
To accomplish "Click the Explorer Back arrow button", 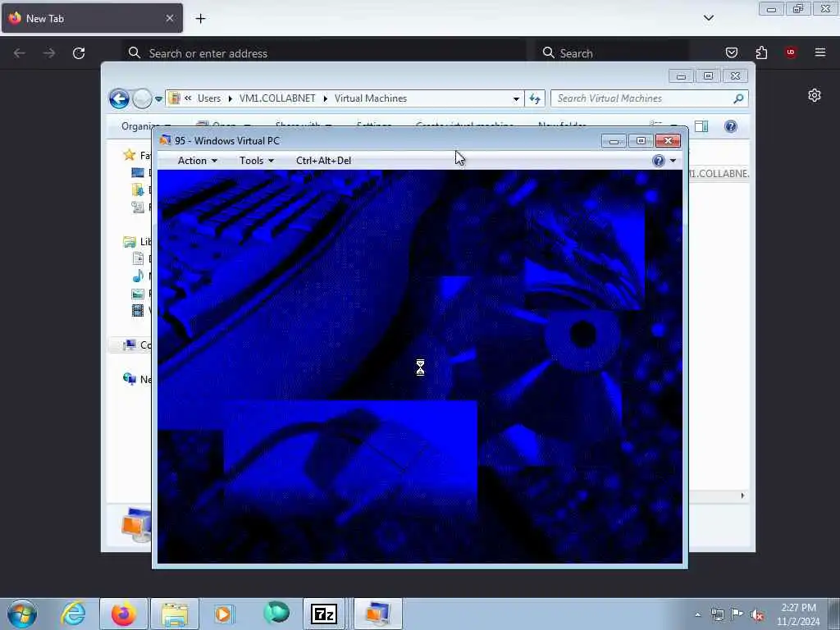I will 120,98.
